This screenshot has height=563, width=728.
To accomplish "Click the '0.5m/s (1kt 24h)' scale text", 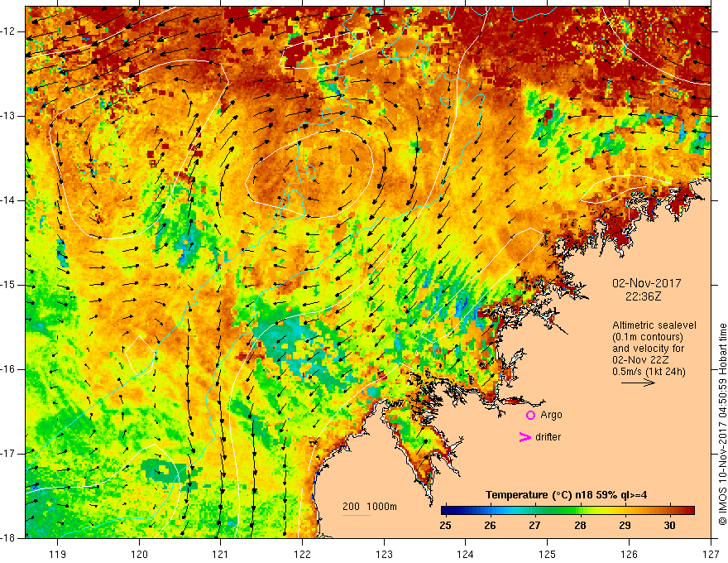I will click(x=649, y=372).
